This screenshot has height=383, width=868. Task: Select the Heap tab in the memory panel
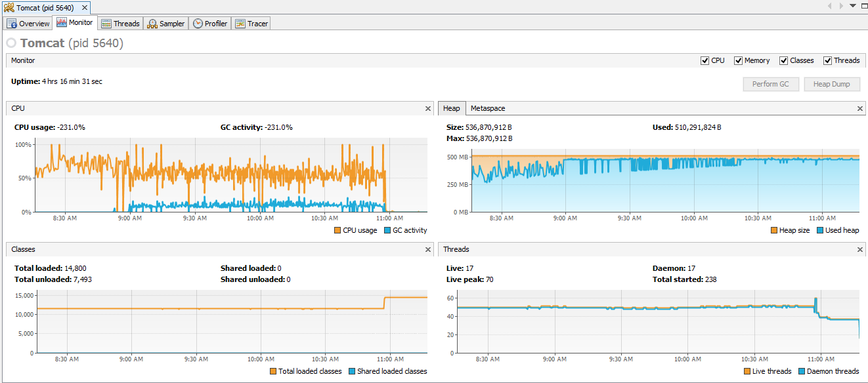(452, 108)
